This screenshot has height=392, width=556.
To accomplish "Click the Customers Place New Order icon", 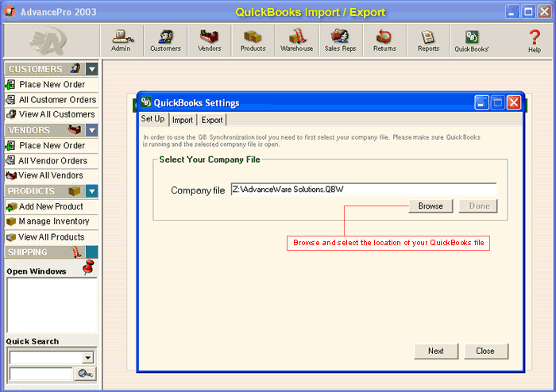I will pos(10,85).
